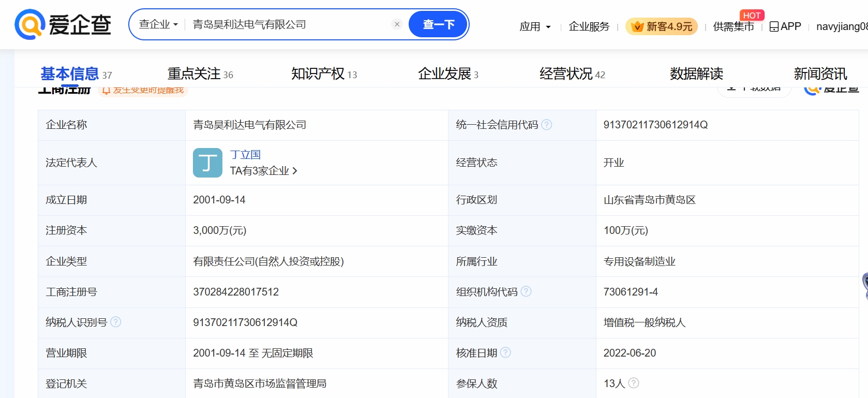868x398 pixels.
Task: Switch to the 基本信息 tab
Action: click(76, 74)
